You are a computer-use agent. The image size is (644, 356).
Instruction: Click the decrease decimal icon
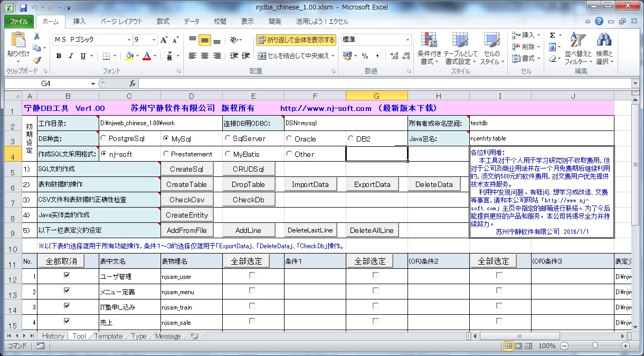pyautogui.click(x=405, y=56)
